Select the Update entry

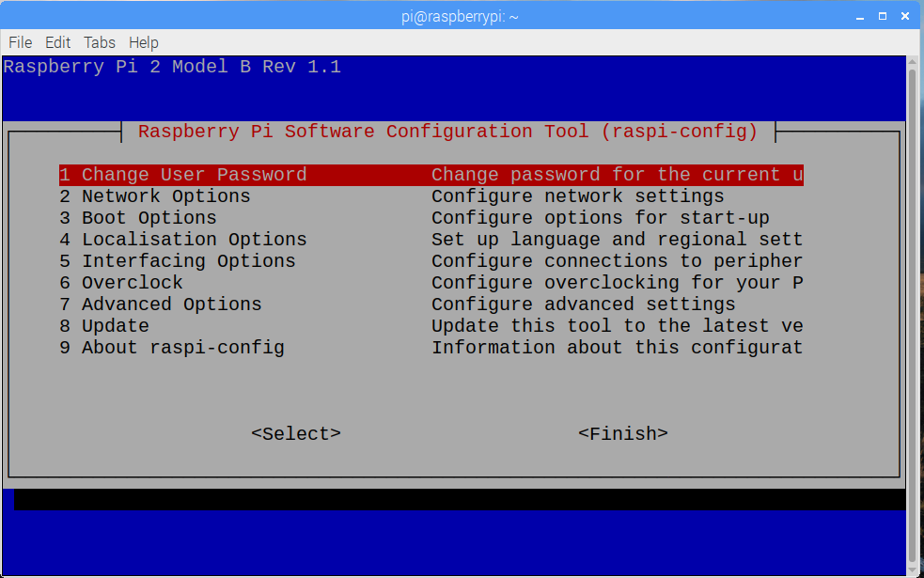pos(103,326)
